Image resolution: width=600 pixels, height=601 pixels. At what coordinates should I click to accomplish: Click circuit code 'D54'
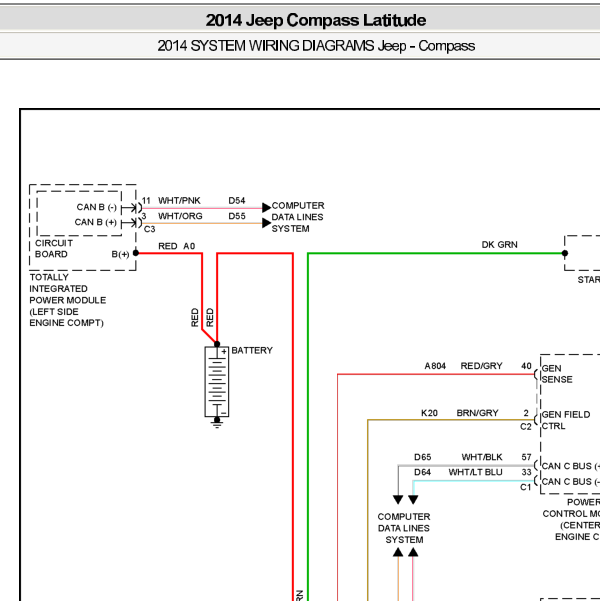237,200
